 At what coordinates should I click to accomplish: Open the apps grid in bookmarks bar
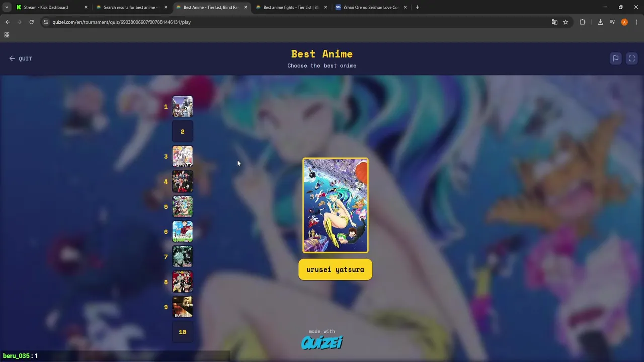coord(7,35)
